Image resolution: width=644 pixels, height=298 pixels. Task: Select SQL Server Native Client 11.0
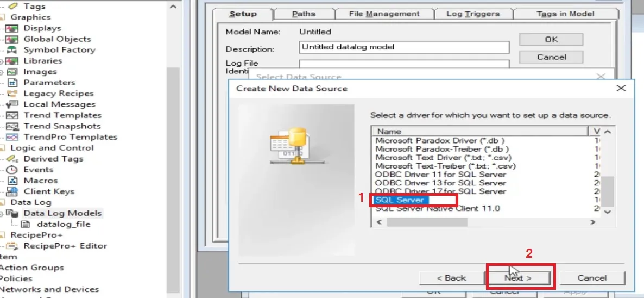coord(438,208)
